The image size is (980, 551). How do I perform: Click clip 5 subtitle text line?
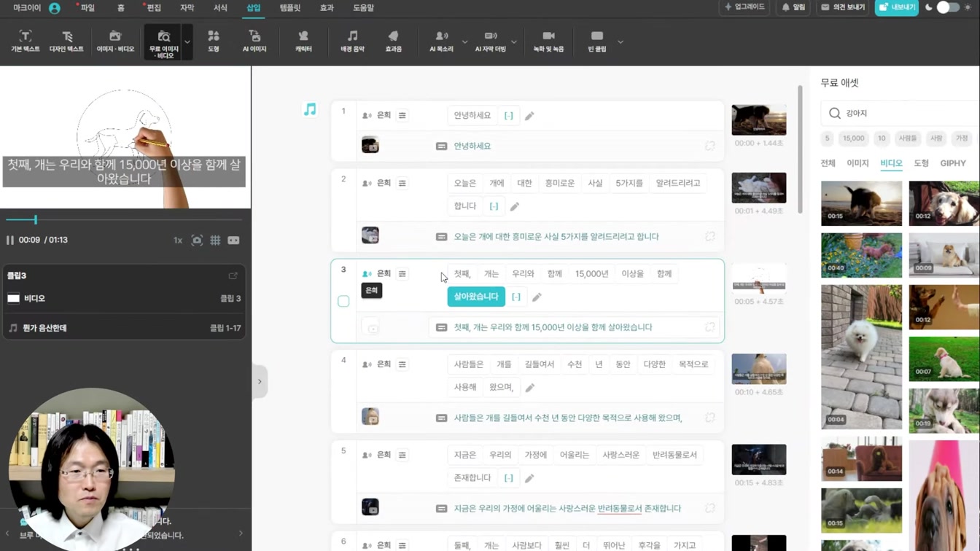point(567,508)
